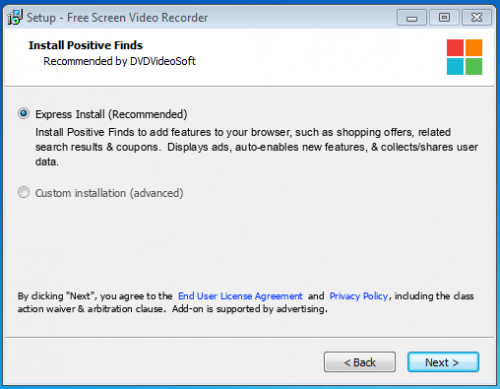
Task: Click the orange square of the logo
Action: click(x=474, y=48)
